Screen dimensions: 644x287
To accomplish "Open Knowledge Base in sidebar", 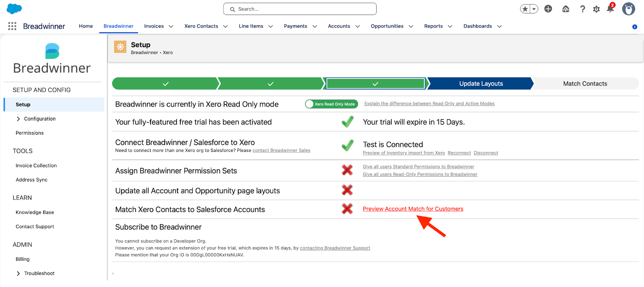I will tap(35, 212).
